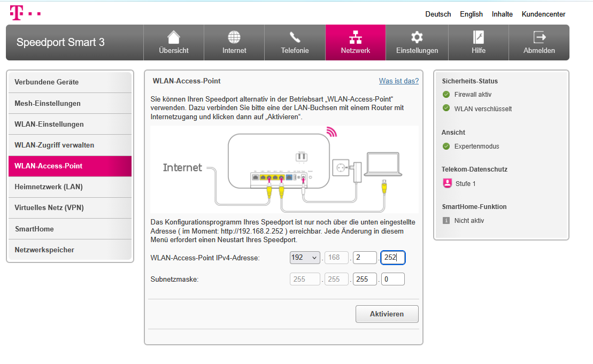Click the second subnet mask field
Viewport: 593px width, 364px height.
(x=336, y=279)
